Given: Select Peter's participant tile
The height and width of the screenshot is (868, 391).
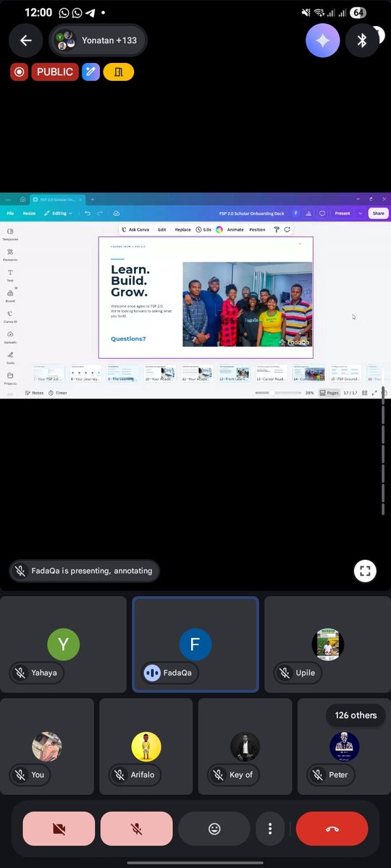Looking at the screenshot, I should (344, 746).
